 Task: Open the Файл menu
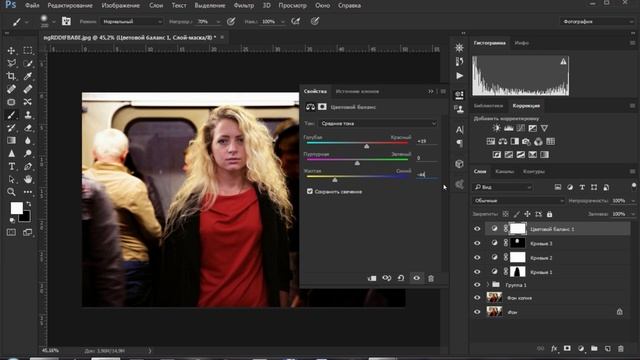tap(32, 5)
